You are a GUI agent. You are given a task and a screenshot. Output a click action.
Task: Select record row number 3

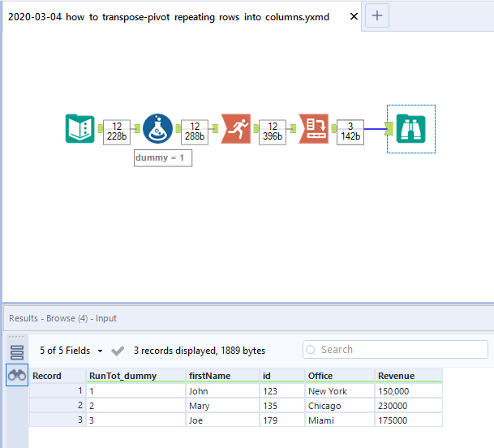coord(58,420)
